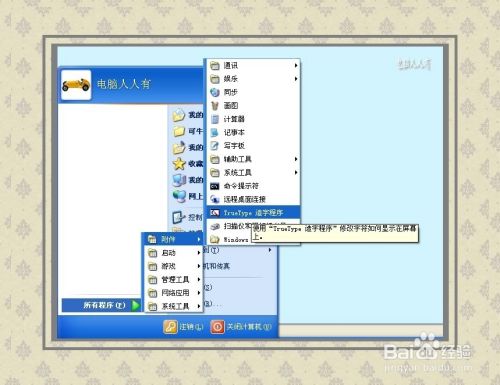Open the 控制 control panel icon

pyautogui.click(x=179, y=217)
